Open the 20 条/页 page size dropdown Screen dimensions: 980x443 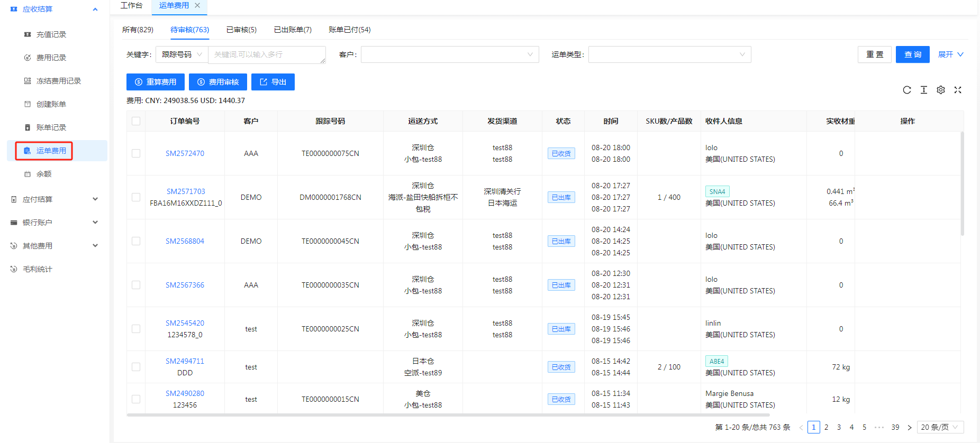point(940,427)
